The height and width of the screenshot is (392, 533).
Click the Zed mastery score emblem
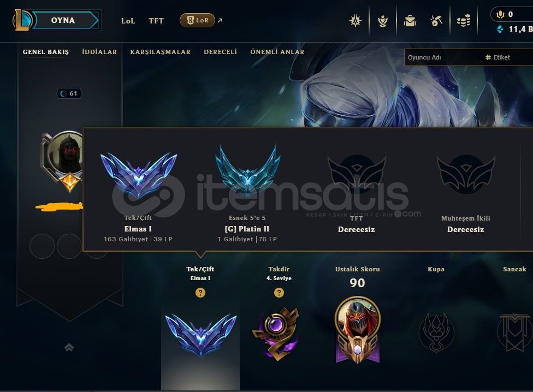(x=357, y=330)
